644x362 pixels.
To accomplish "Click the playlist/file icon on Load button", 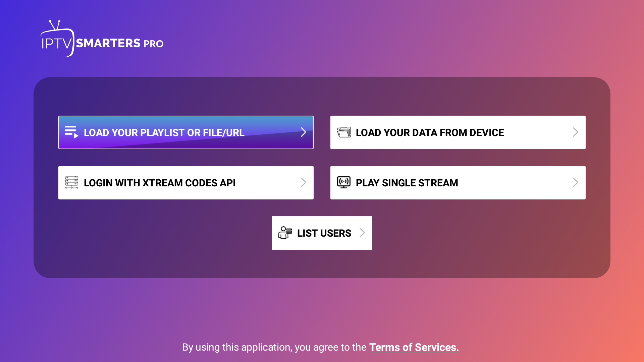I will tap(71, 132).
